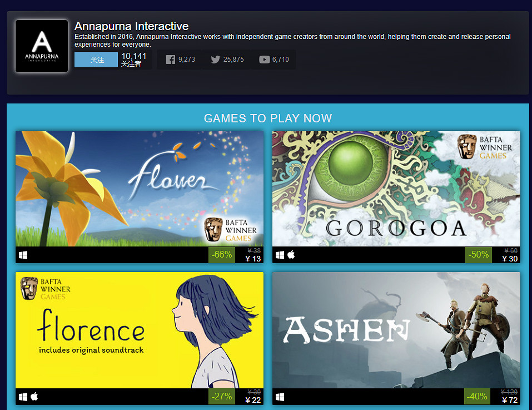The width and height of the screenshot is (532, 410).
Task: Open the Facebook page icon
Action: click(x=171, y=60)
